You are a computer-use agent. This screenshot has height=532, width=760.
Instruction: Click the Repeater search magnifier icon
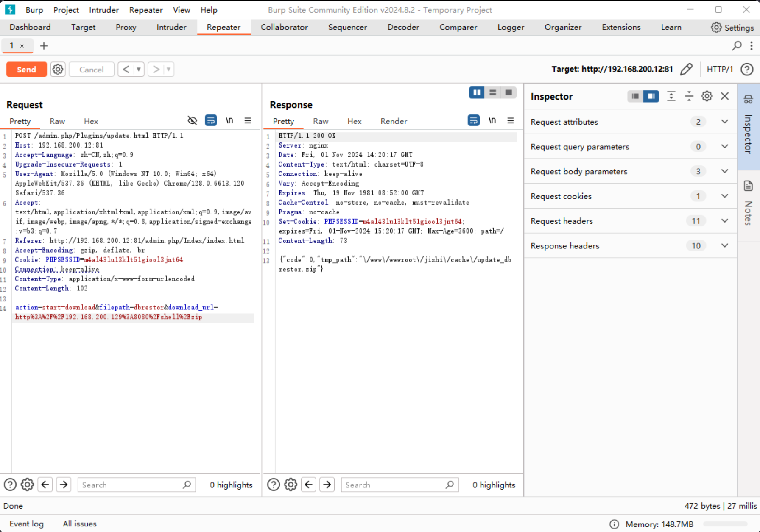737,46
